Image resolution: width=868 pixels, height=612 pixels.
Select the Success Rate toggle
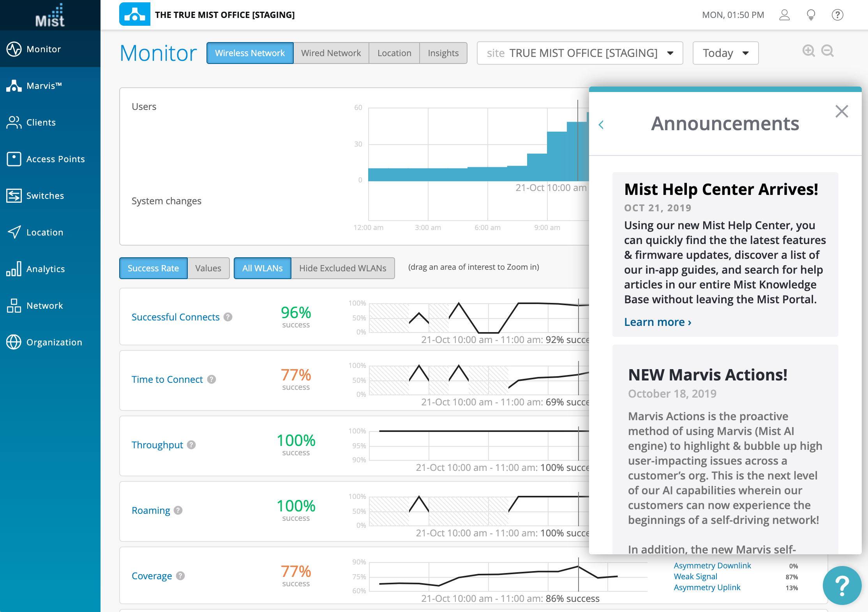tap(153, 268)
